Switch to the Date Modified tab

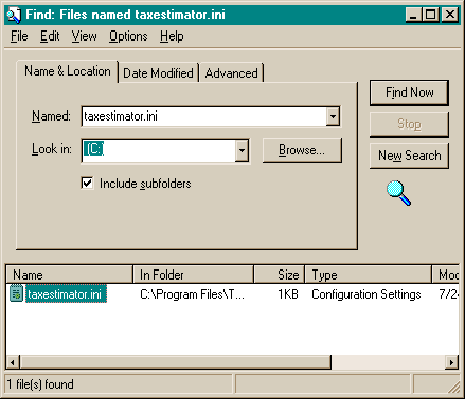click(158, 73)
